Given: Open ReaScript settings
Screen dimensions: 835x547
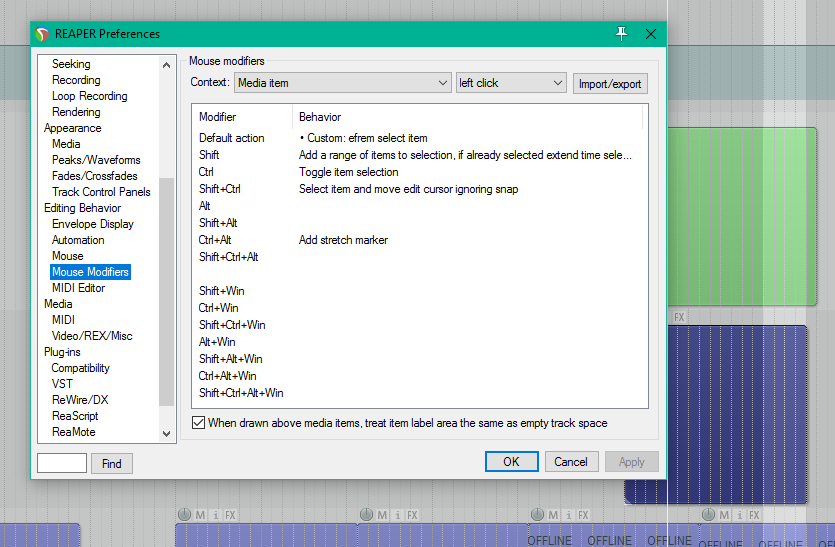Looking at the screenshot, I should [x=75, y=415].
